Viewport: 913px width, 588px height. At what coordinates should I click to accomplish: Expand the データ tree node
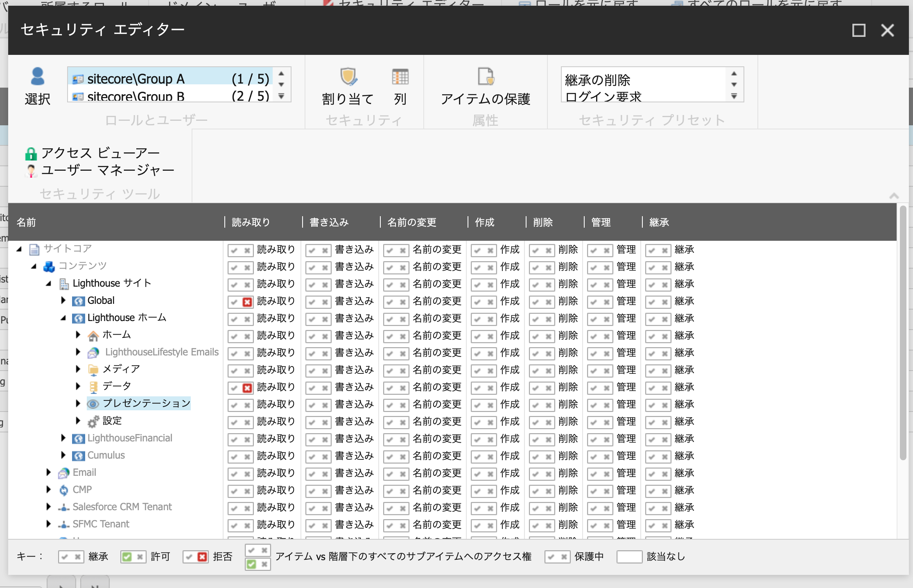(78, 386)
